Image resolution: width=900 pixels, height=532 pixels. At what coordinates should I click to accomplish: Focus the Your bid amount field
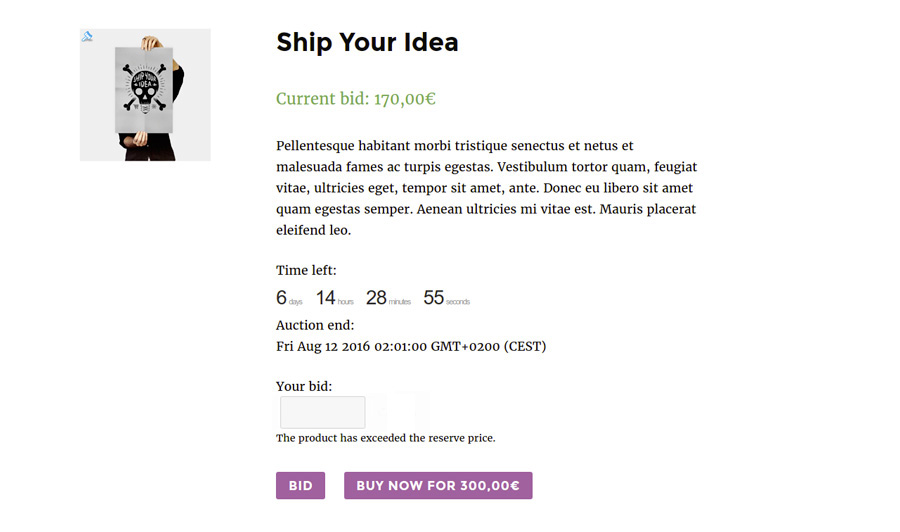[323, 412]
